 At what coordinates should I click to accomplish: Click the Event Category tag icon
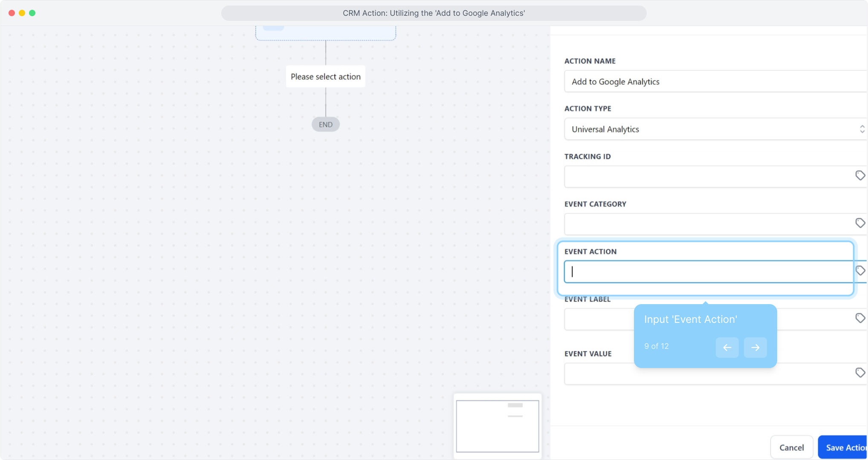(860, 223)
